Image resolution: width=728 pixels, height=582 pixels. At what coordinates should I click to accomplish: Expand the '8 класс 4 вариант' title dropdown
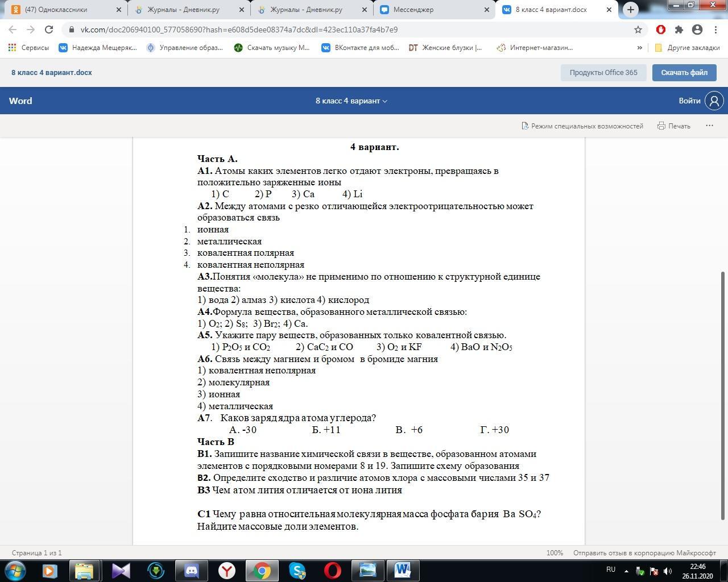coord(351,101)
